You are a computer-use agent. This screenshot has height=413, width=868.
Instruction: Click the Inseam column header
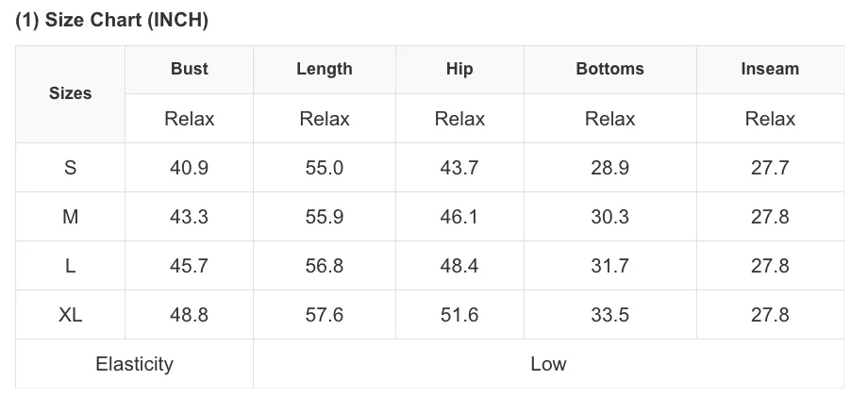[x=770, y=69]
